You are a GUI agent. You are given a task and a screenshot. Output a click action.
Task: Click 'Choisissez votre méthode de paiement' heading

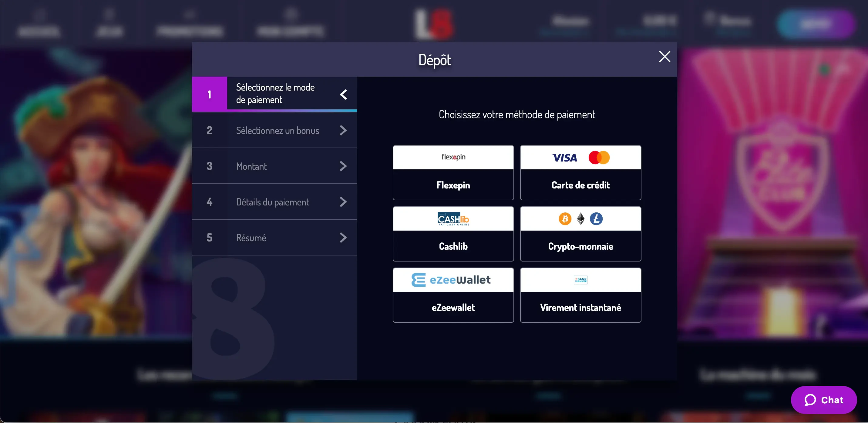point(517,115)
